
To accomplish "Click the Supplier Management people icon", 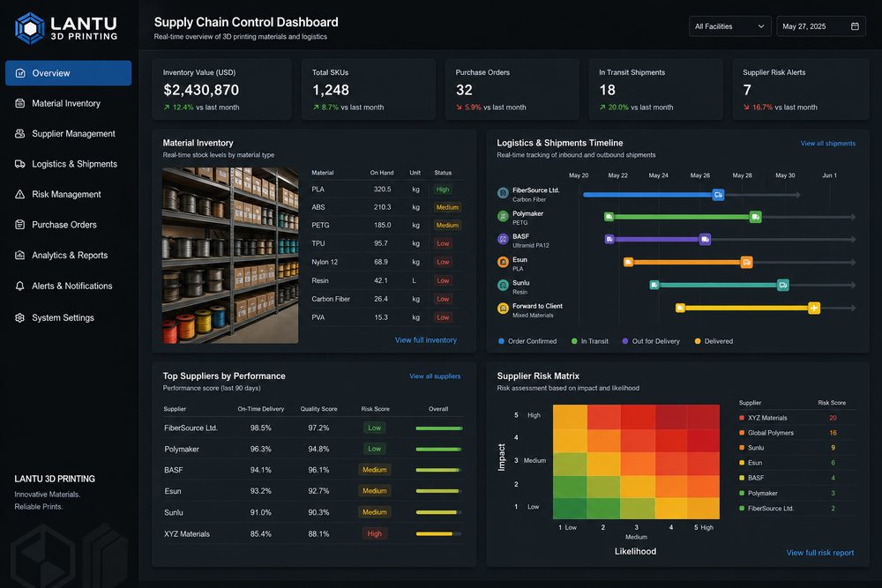I will tap(19, 134).
